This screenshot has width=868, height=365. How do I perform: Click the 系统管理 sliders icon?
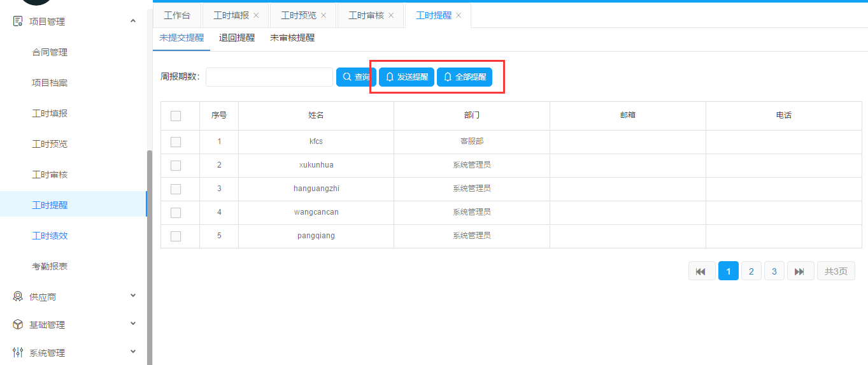18,353
